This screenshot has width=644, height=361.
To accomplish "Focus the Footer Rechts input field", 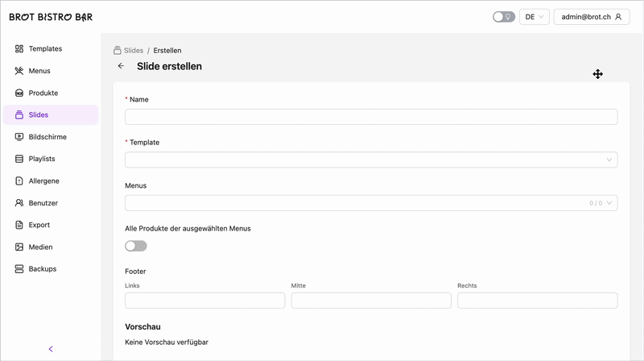I will tap(537, 301).
